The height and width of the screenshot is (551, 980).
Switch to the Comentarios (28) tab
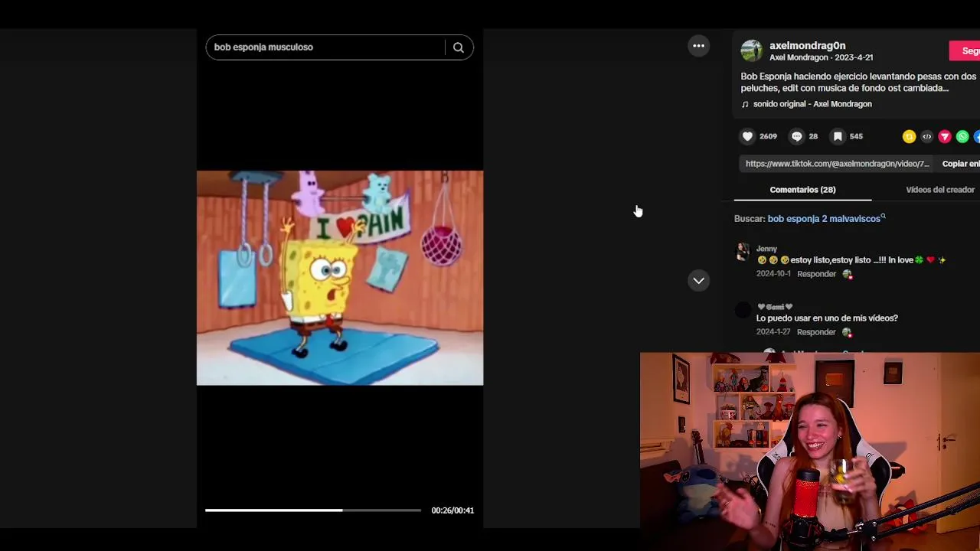click(x=802, y=190)
